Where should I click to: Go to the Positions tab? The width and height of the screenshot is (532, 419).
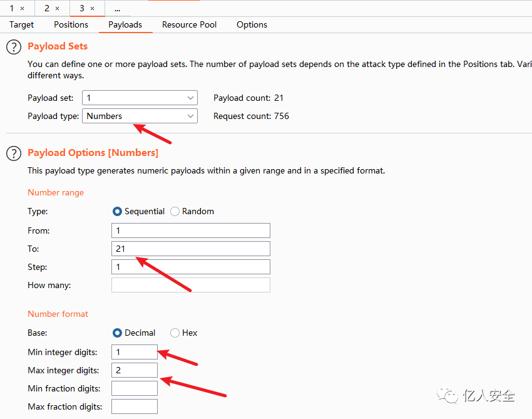(x=71, y=25)
